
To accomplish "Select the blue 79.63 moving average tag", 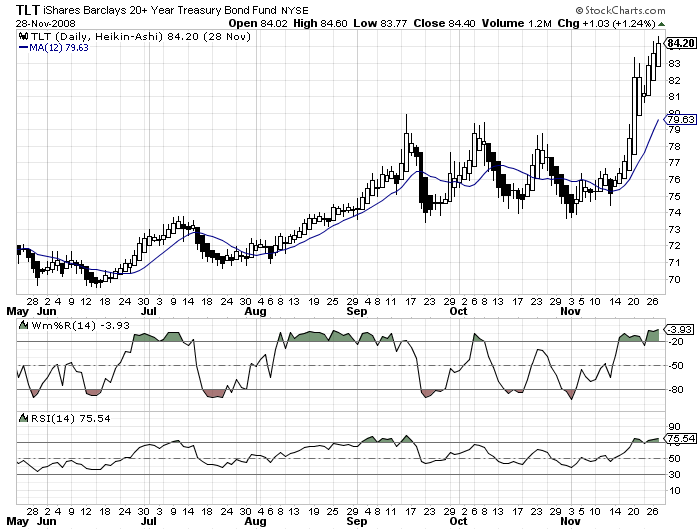I will (679, 120).
